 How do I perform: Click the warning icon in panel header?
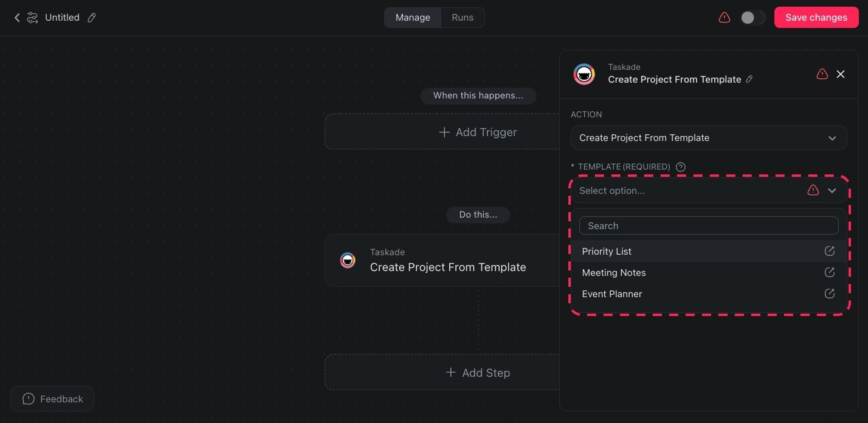[x=822, y=74]
